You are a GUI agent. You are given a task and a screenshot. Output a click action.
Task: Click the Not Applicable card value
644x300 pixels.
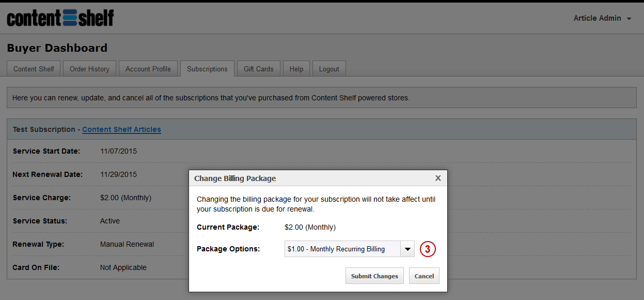point(123,267)
